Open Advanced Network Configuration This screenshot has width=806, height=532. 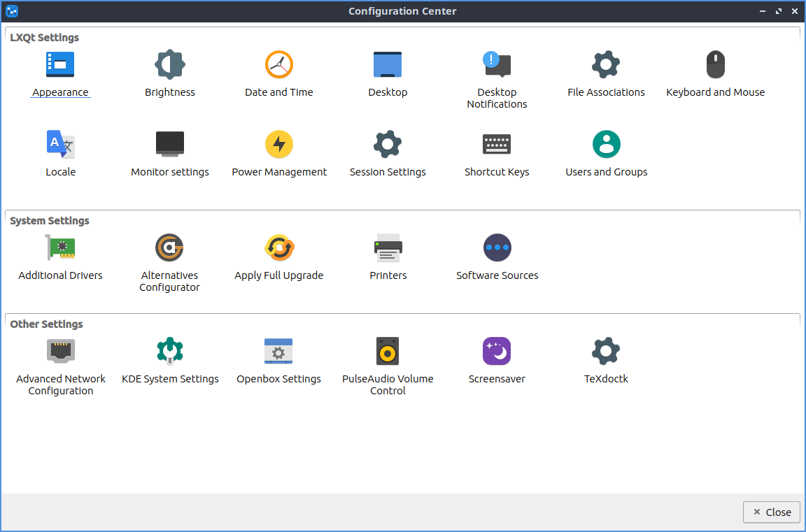click(60, 352)
